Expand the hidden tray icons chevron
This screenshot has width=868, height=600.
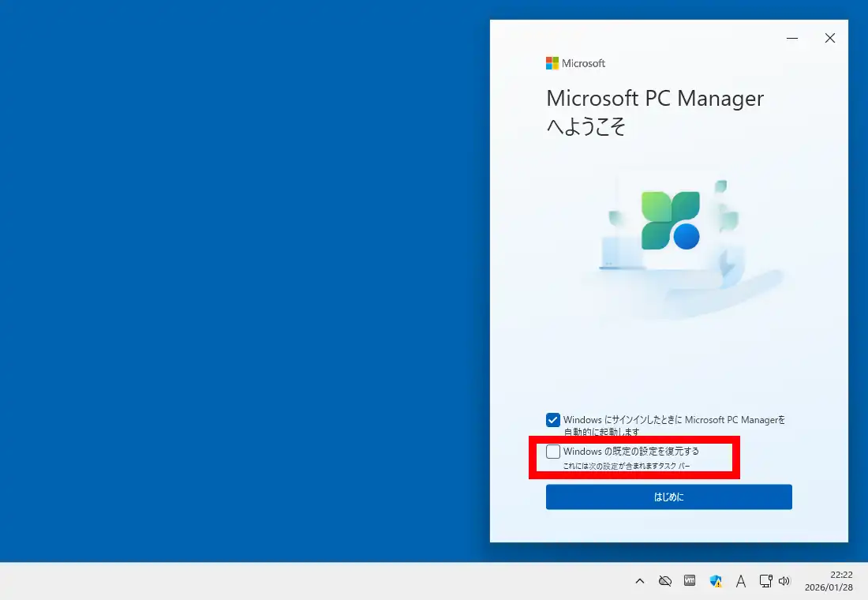click(640, 581)
